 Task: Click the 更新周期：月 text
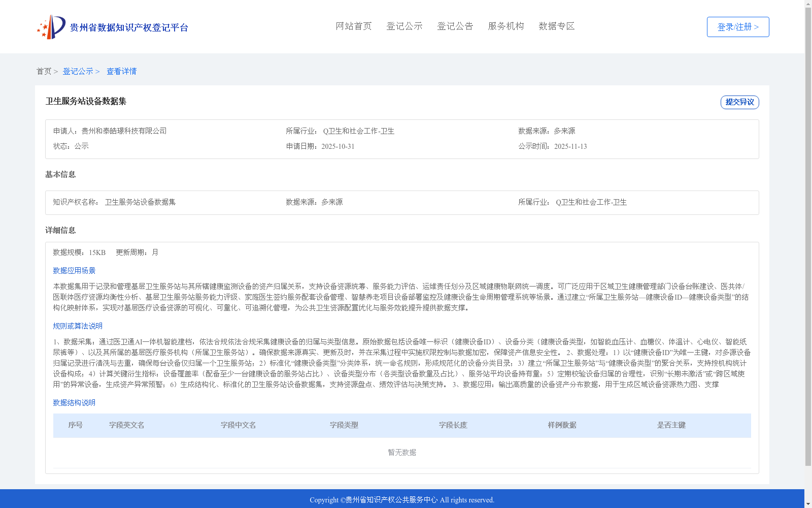coord(137,252)
